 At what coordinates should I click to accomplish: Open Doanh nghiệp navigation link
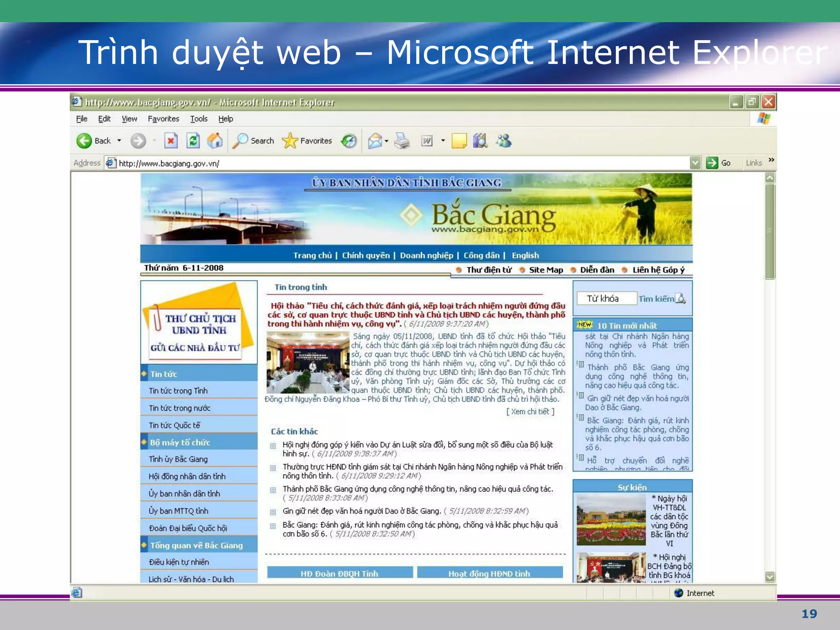(427, 256)
